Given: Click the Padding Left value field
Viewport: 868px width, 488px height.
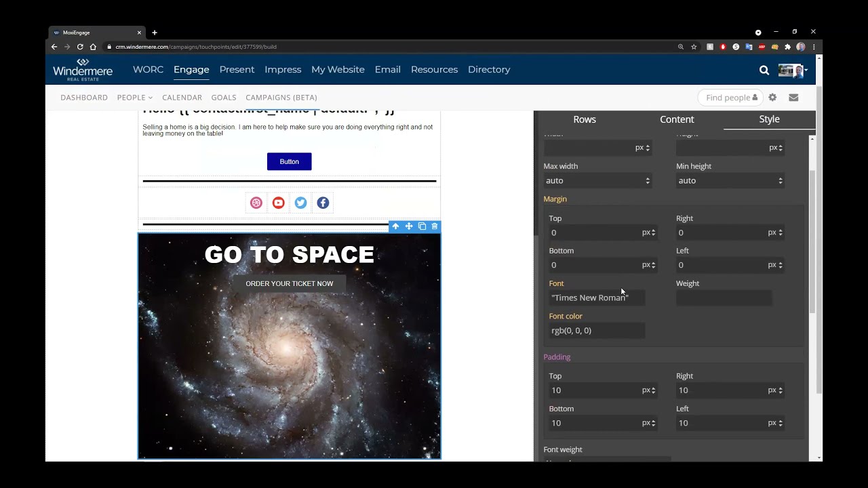Looking at the screenshot, I should tap(721, 423).
